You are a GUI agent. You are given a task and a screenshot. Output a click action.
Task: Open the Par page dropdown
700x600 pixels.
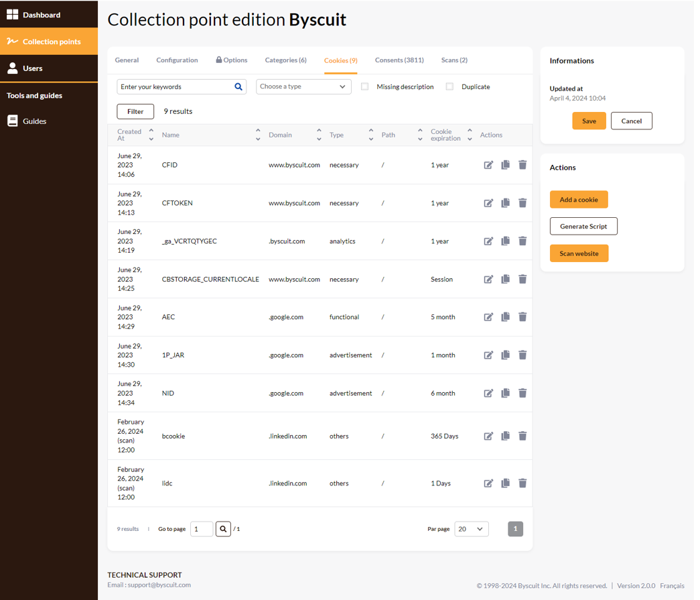tap(472, 529)
